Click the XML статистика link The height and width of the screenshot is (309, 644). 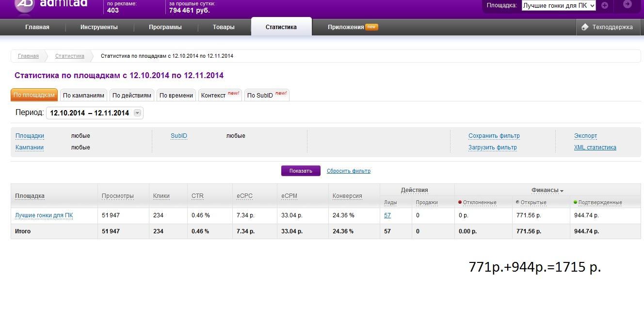pos(595,147)
